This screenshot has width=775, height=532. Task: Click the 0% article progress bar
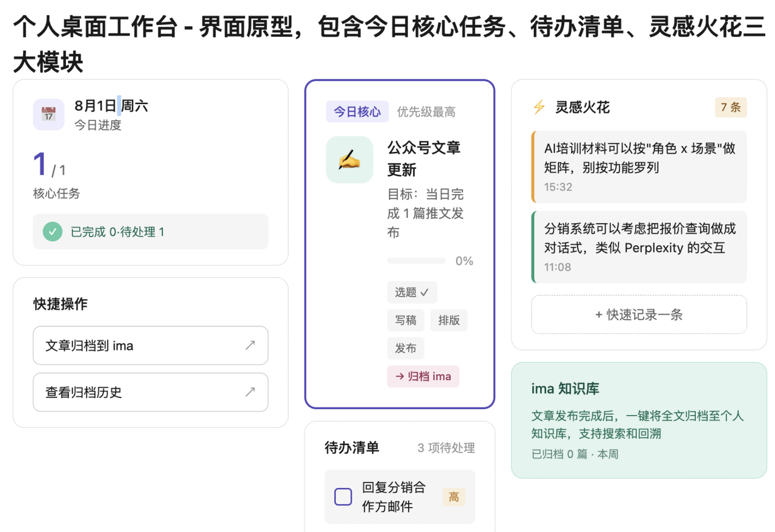tap(416, 261)
